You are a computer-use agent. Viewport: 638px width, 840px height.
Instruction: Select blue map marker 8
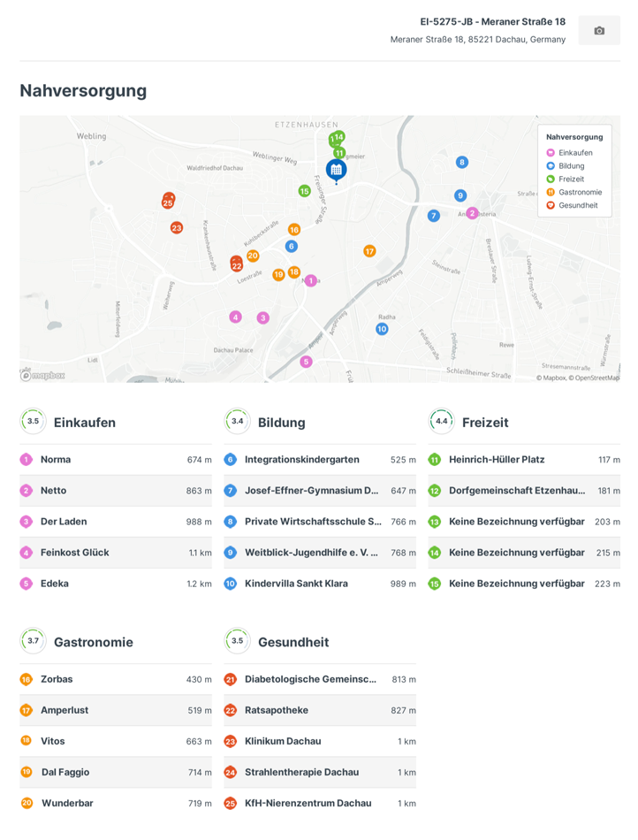click(x=461, y=162)
